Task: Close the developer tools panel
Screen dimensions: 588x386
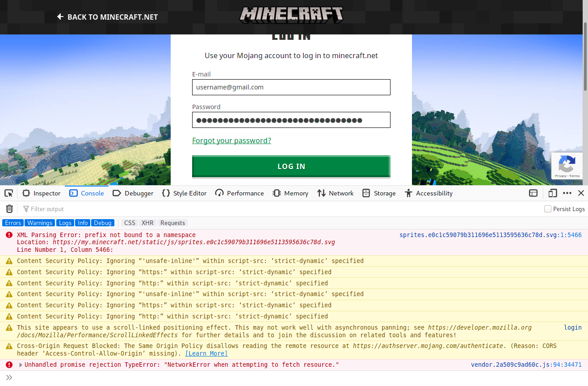Action: coord(581,193)
